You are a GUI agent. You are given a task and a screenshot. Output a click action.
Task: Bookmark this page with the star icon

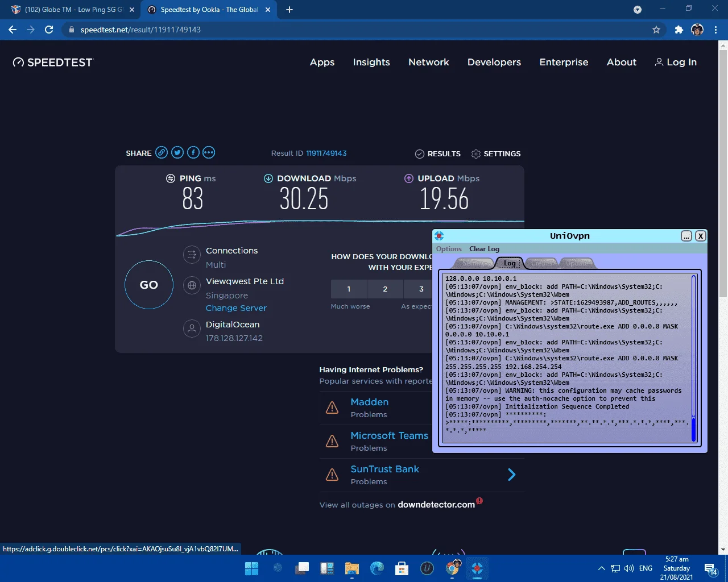point(656,30)
